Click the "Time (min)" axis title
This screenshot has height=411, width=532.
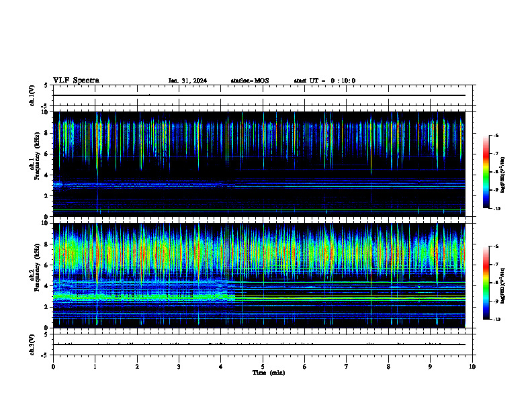269,373
